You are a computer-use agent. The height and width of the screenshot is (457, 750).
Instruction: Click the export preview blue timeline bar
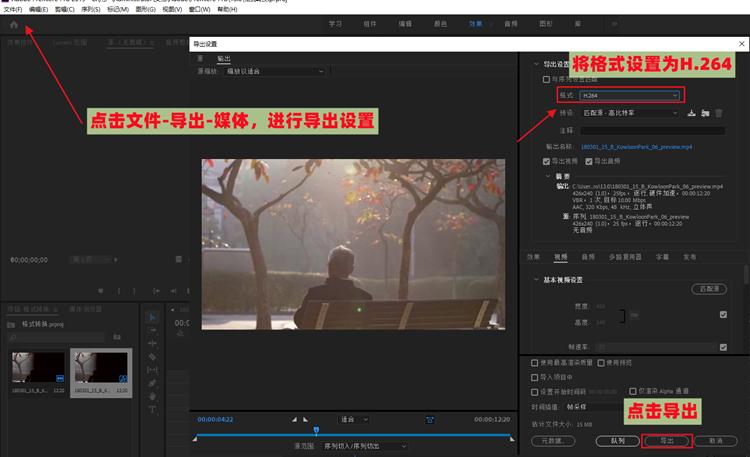(x=353, y=435)
